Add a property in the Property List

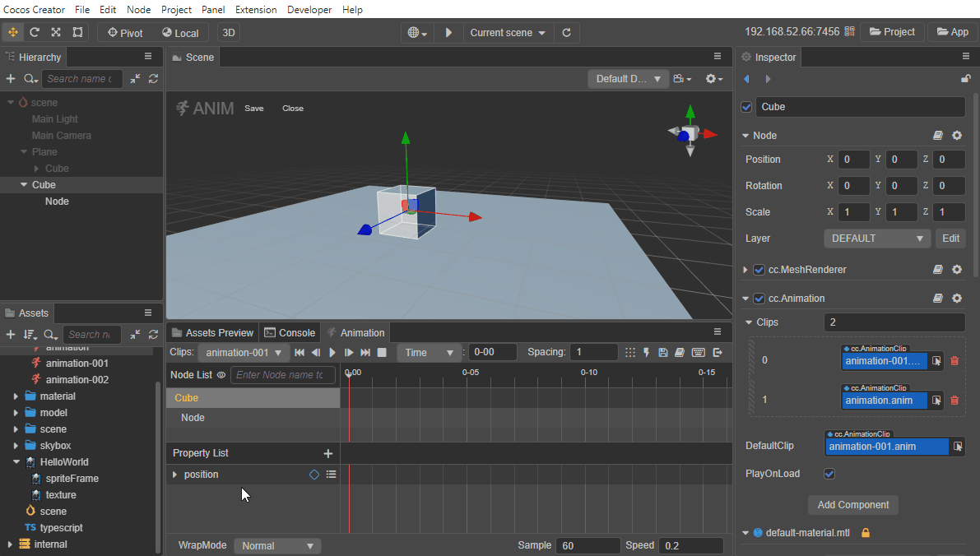point(328,453)
